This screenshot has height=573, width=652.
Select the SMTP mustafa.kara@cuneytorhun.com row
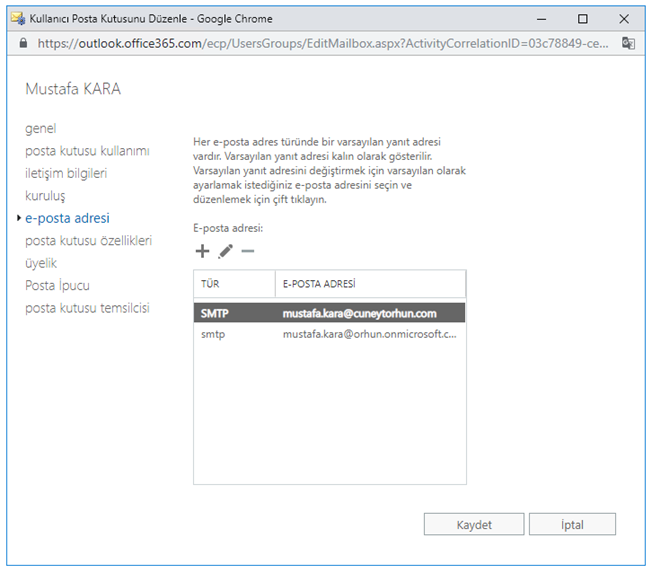[x=329, y=313]
